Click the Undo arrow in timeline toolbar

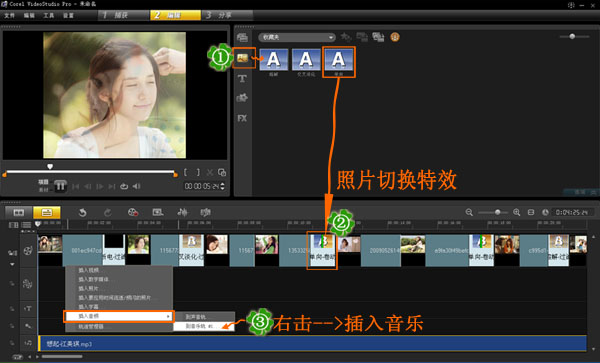point(82,212)
